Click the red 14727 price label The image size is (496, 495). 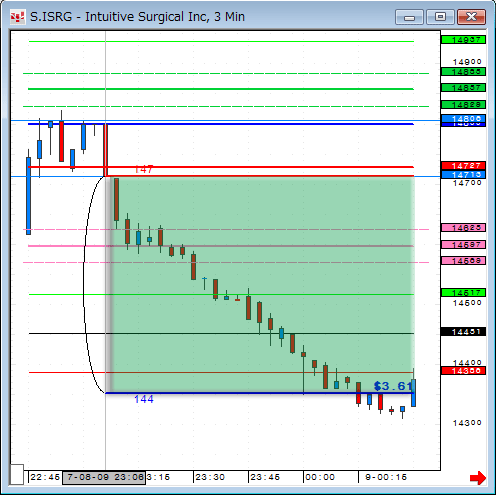pos(463,166)
